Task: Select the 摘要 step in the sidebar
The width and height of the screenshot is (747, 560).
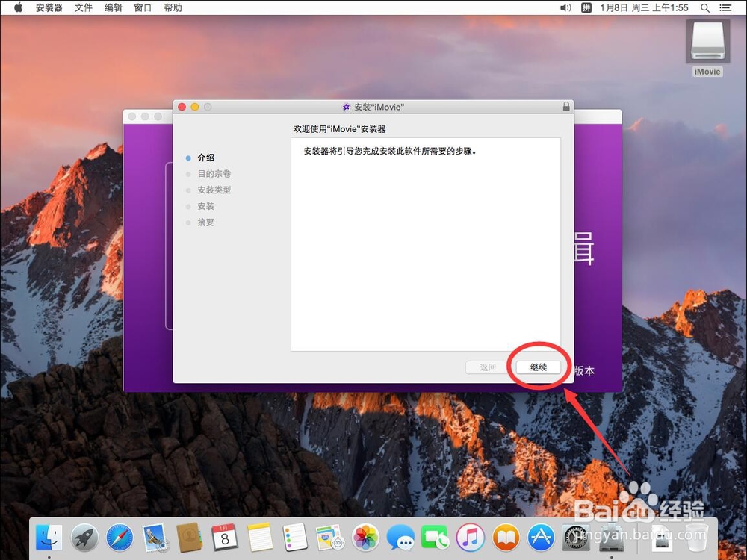Action: point(206,223)
